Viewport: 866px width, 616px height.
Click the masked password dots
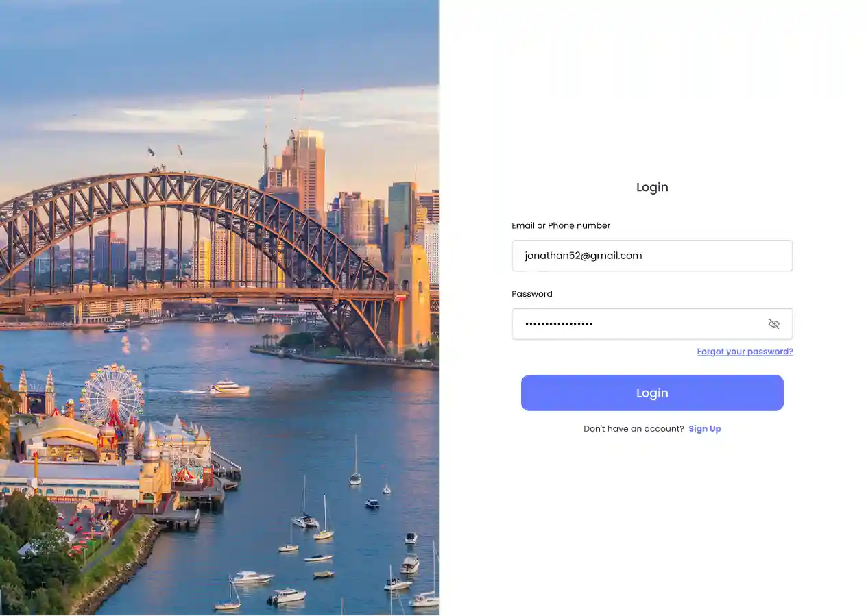(x=559, y=324)
